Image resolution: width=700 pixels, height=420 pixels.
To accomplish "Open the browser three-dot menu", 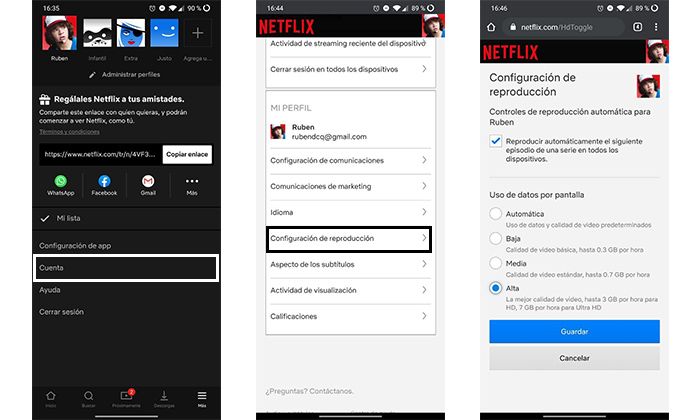I will pyautogui.click(x=656, y=27).
